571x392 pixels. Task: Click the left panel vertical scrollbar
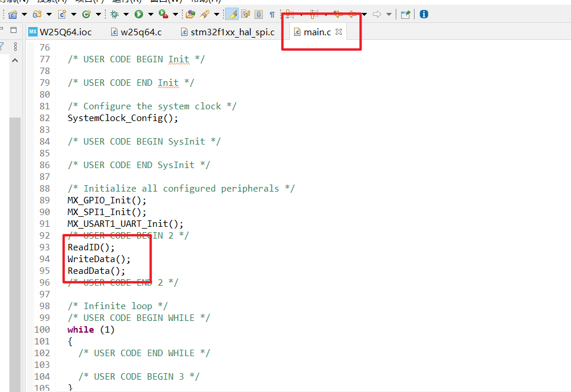(15, 255)
